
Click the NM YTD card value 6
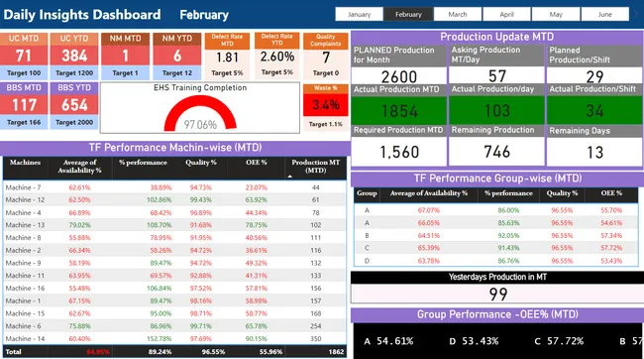pyautogui.click(x=177, y=56)
